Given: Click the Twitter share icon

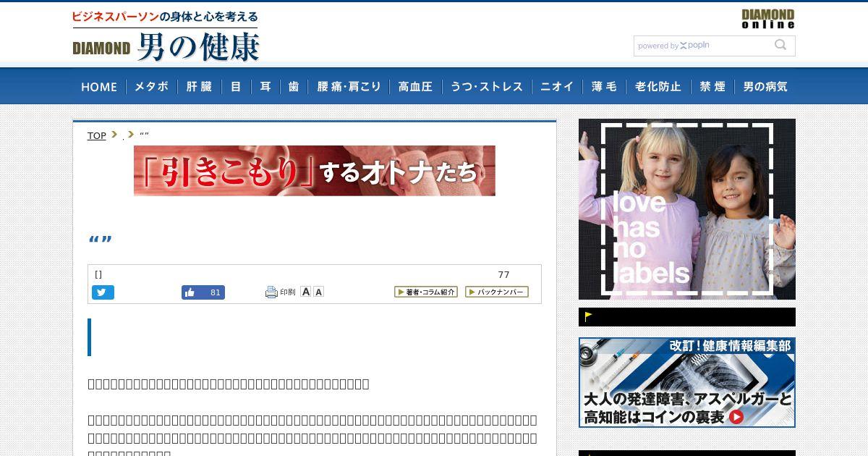Looking at the screenshot, I should tap(103, 292).
